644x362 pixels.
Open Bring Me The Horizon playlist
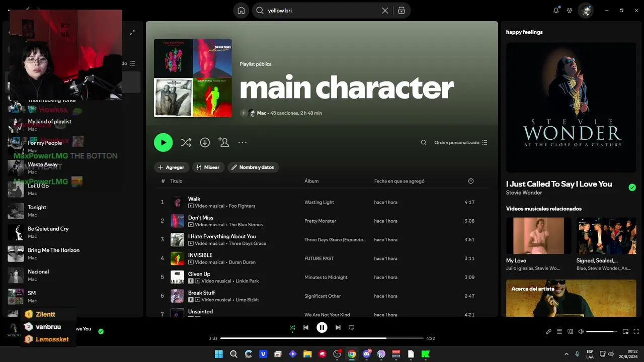pyautogui.click(x=73, y=254)
